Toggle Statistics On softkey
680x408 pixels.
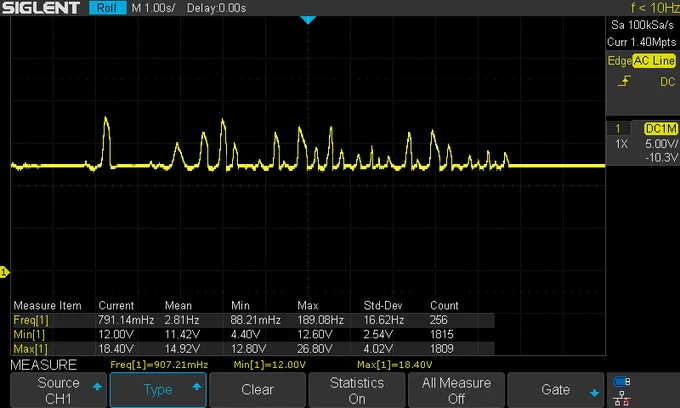pos(356,390)
